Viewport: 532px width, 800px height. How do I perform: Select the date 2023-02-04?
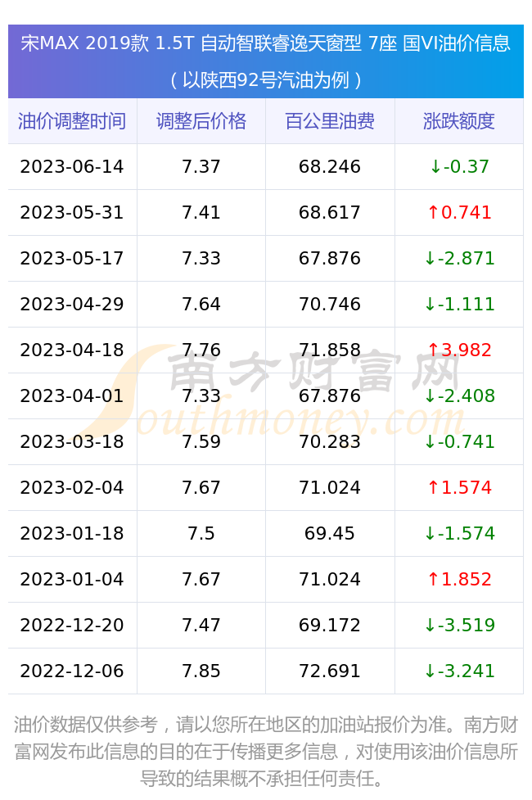click(x=72, y=488)
